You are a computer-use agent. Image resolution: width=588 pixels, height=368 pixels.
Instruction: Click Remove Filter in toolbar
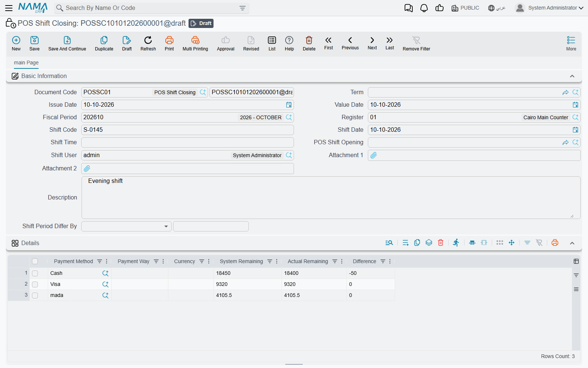(416, 43)
